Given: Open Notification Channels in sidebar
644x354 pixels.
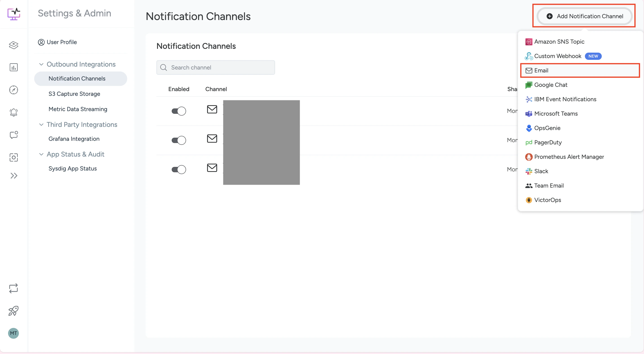Looking at the screenshot, I should coord(80,78).
